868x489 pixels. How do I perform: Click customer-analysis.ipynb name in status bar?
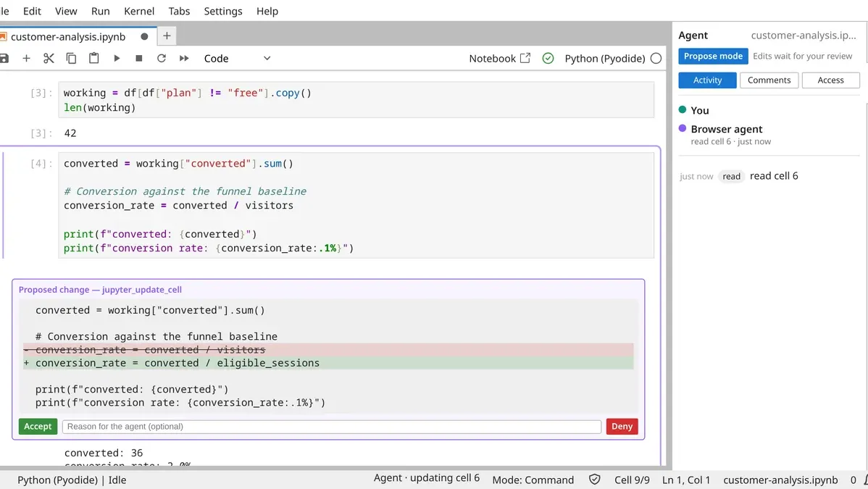(780, 480)
